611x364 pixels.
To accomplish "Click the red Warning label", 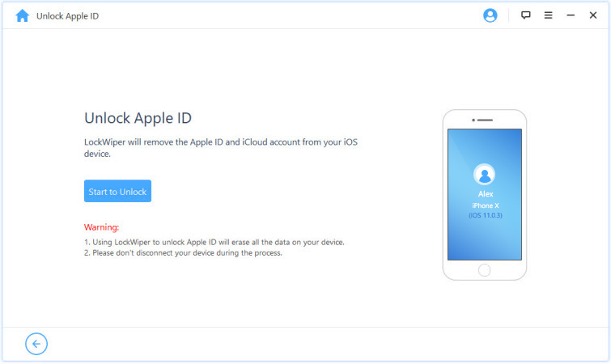I will pyautogui.click(x=101, y=227).
